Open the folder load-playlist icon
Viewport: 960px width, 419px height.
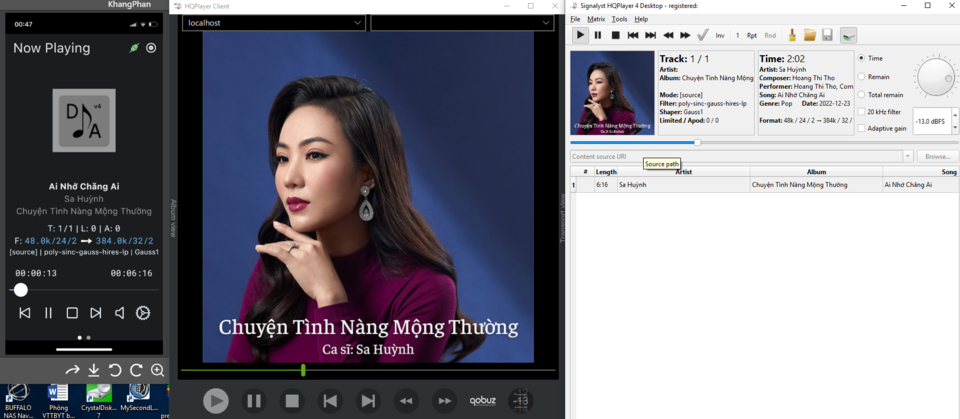(809, 35)
